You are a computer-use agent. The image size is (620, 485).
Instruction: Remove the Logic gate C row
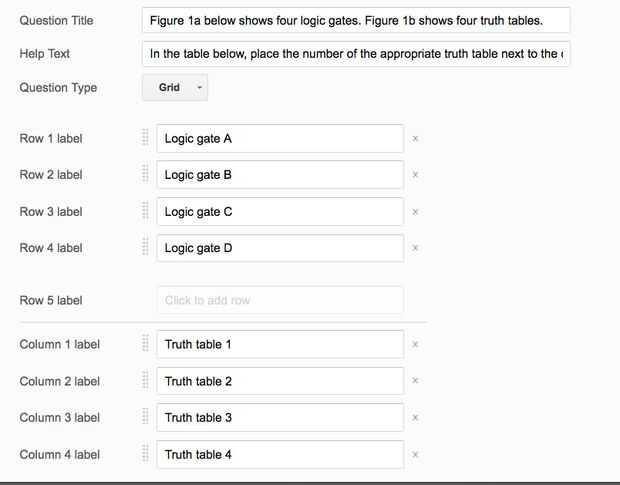click(415, 212)
